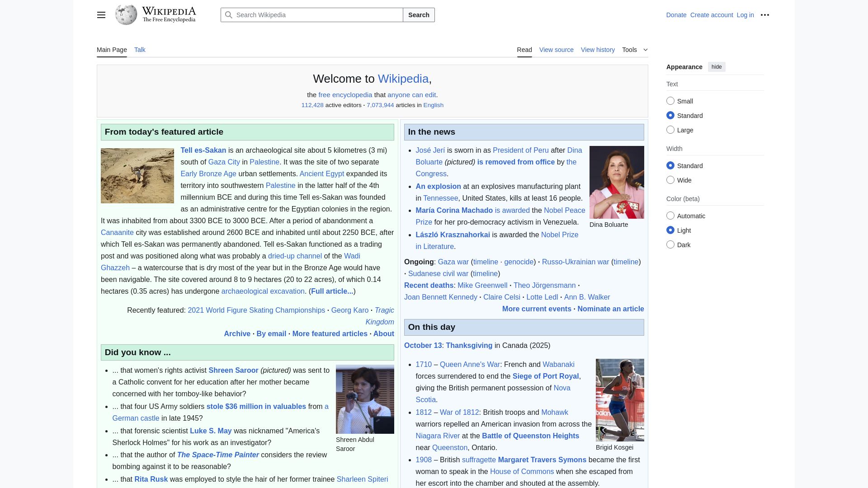Select the Wide width option
Image resolution: width=868 pixels, height=488 pixels.
click(x=670, y=180)
